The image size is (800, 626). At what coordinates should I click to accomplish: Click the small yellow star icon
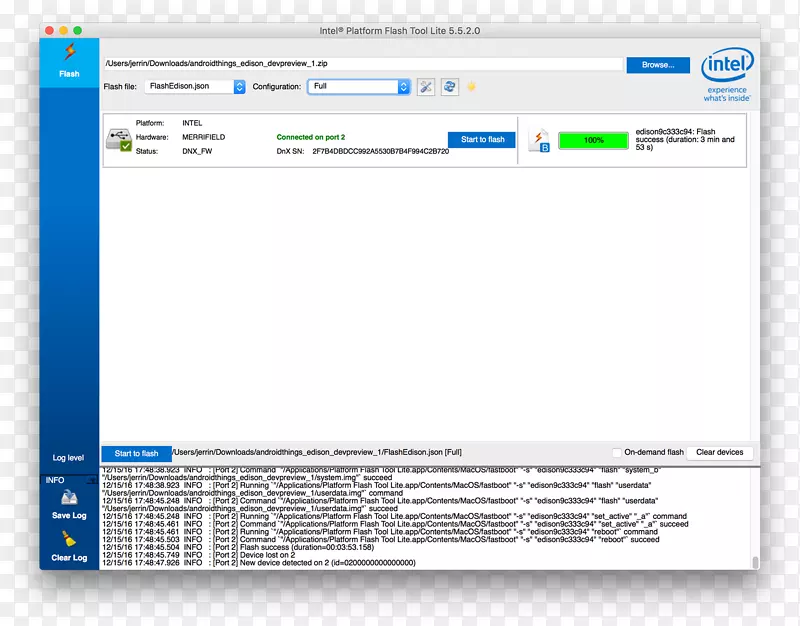(x=472, y=87)
